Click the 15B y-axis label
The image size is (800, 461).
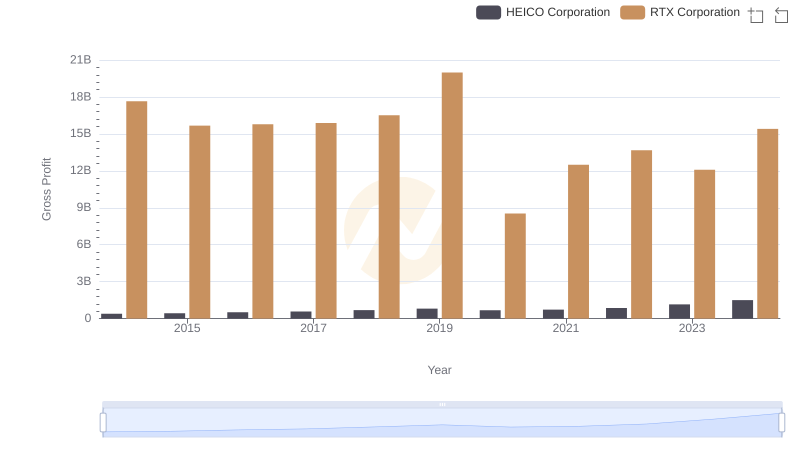(x=81, y=134)
